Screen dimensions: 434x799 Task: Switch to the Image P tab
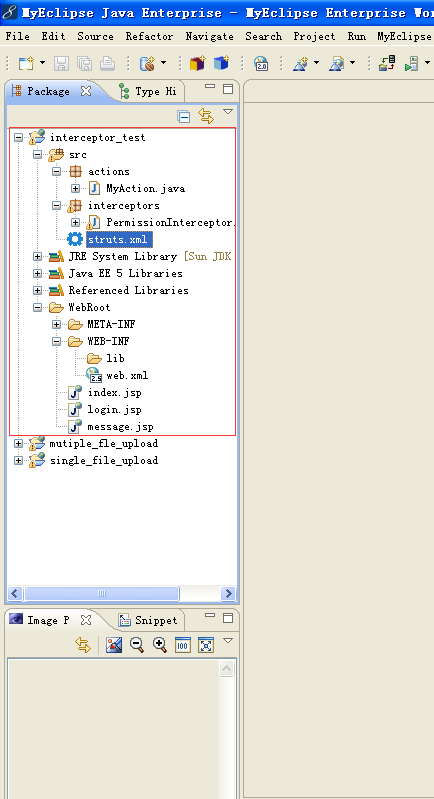tap(48, 620)
